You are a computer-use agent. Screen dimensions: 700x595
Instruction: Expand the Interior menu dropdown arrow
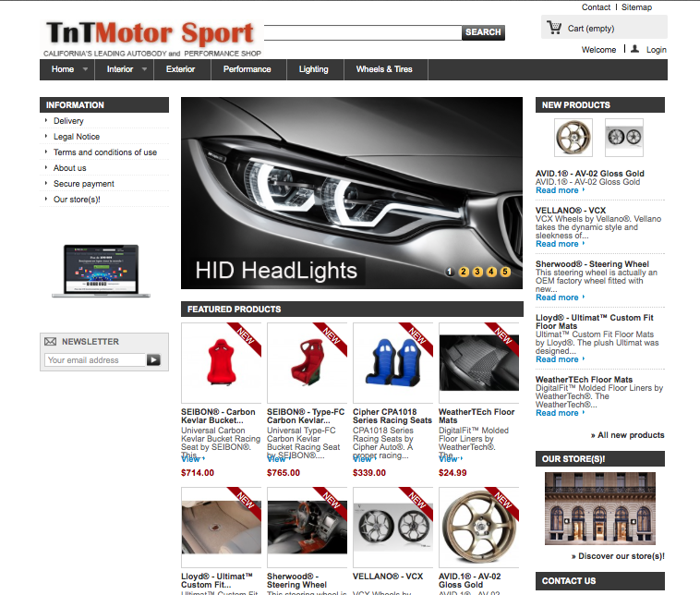[x=144, y=69]
